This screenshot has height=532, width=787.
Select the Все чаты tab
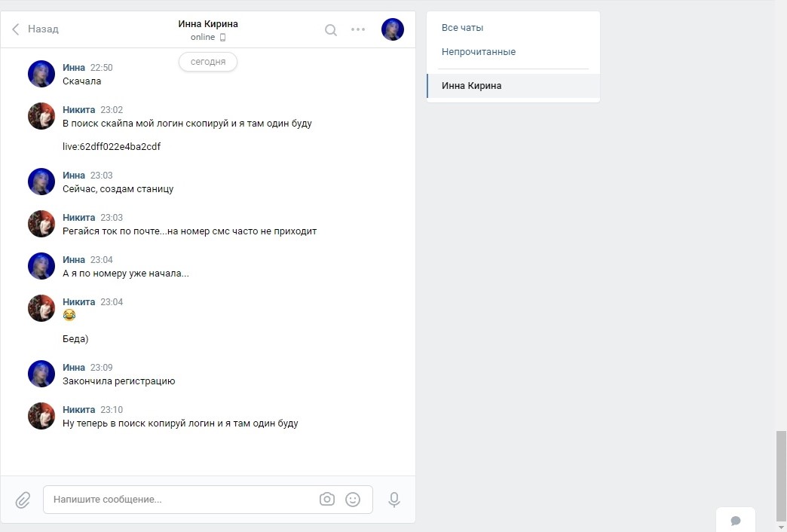pos(462,28)
